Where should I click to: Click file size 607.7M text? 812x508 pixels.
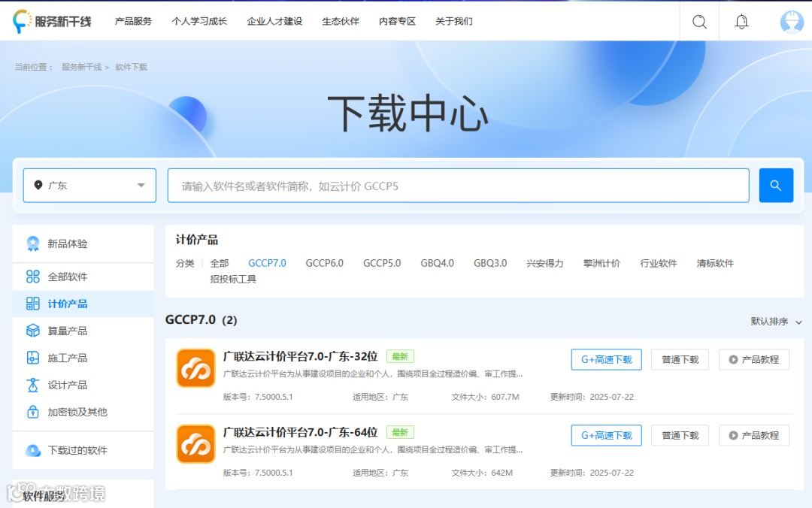point(505,398)
